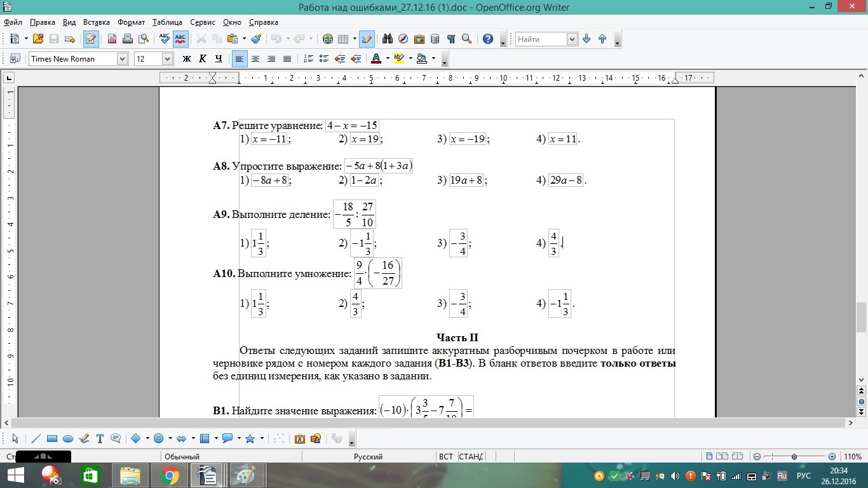Expand the Найти search history dropdown
The height and width of the screenshot is (488, 868).
point(572,39)
